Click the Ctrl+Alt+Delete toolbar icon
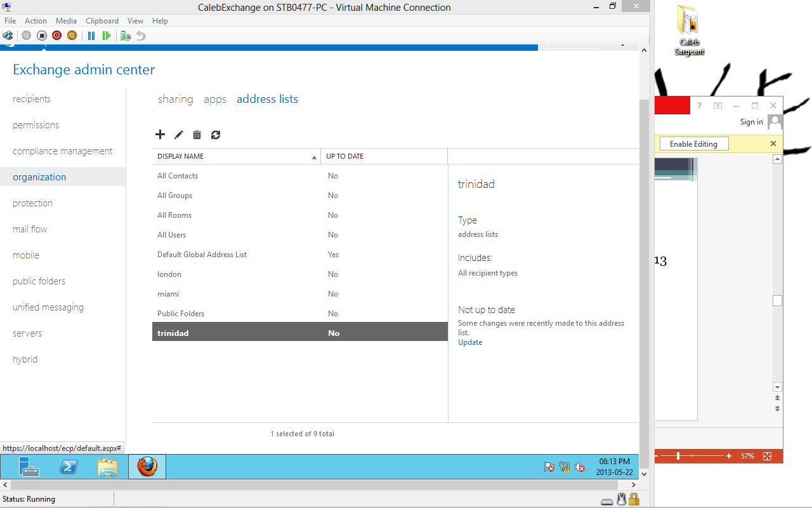 pyautogui.click(x=8, y=36)
